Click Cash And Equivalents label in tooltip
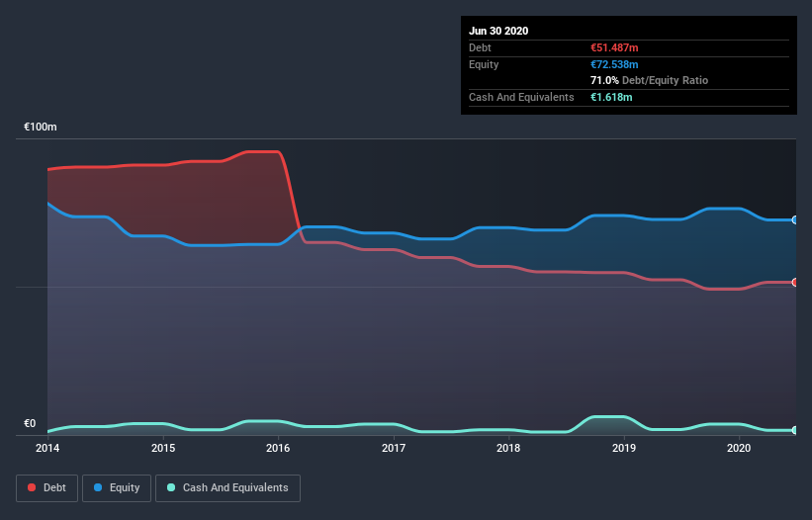Image resolution: width=812 pixels, height=520 pixels. (521, 97)
